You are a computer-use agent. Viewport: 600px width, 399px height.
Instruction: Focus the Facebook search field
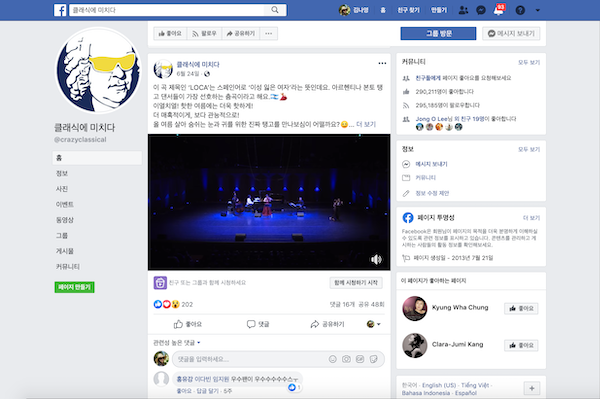point(168,10)
